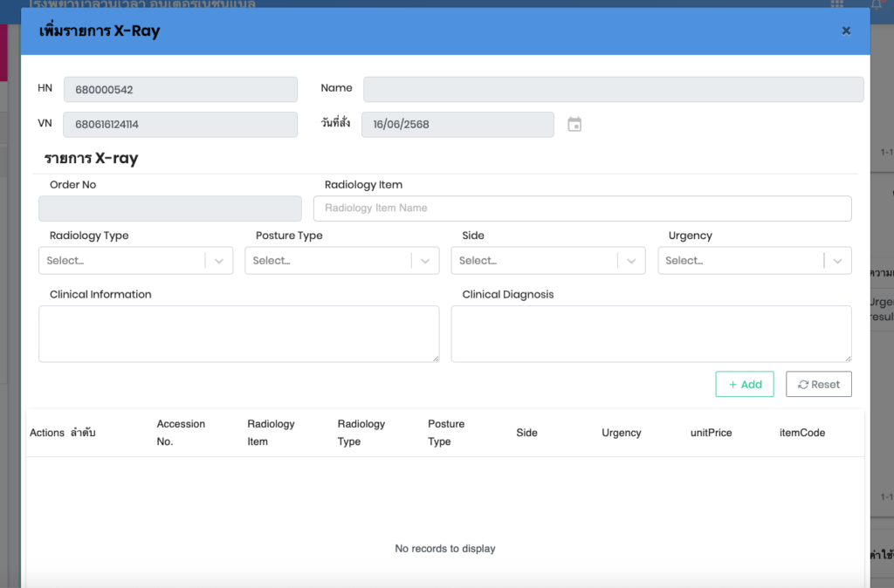
Task: Click in the Clinical Diagnosis text area
Action: (650, 333)
